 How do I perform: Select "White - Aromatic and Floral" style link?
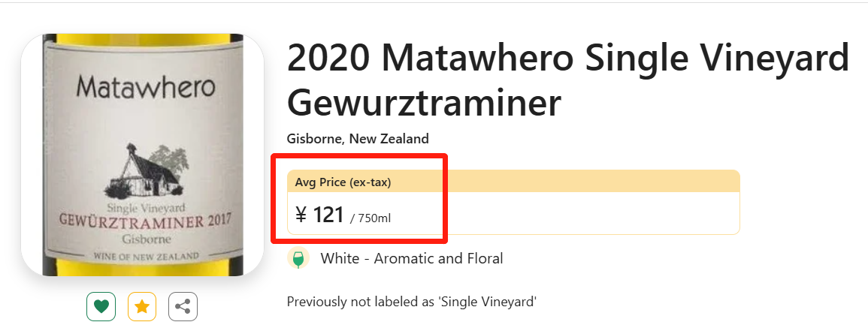pos(411,259)
